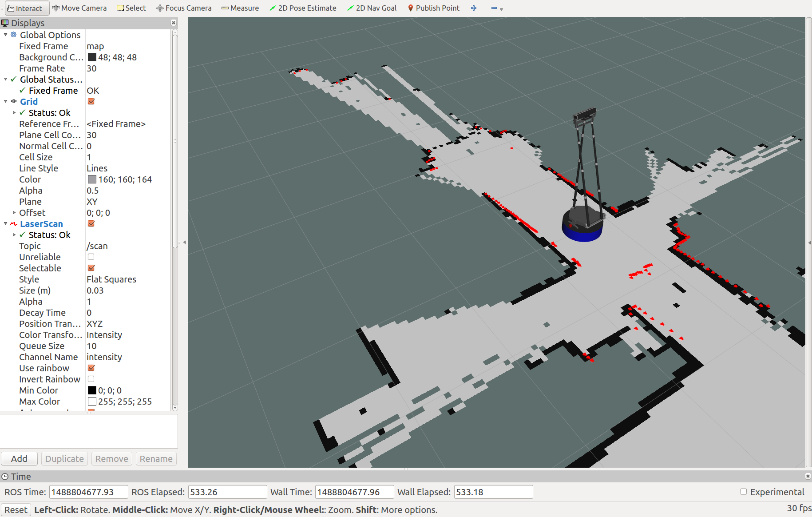Select the 2D Nav Goal tool
Screen dimensions: 812x517
pos(372,8)
